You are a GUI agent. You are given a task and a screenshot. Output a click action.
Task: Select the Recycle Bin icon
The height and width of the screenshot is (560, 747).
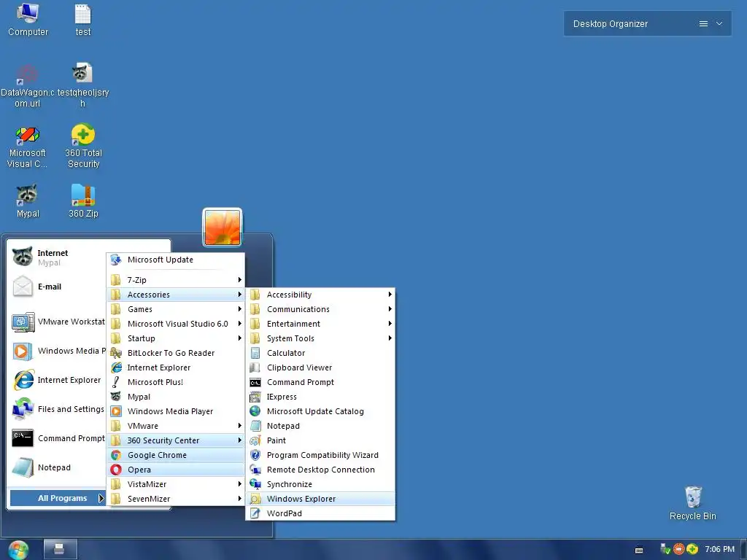(x=693, y=503)
